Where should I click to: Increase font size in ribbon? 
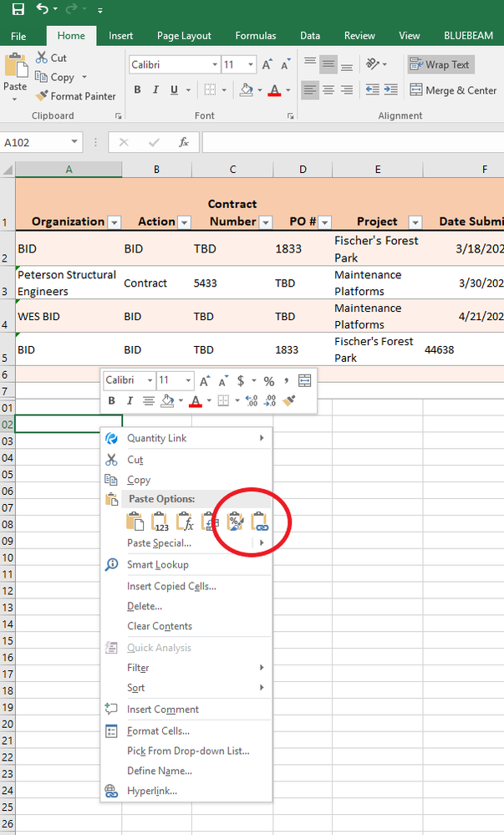click(267, 65)
